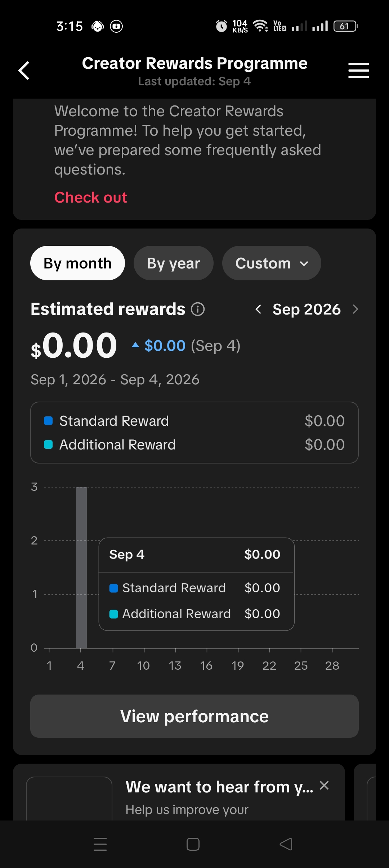Tap the View performance button
Image resolution: width=389 pixels, height=868 pixels.
click(194, 716)
